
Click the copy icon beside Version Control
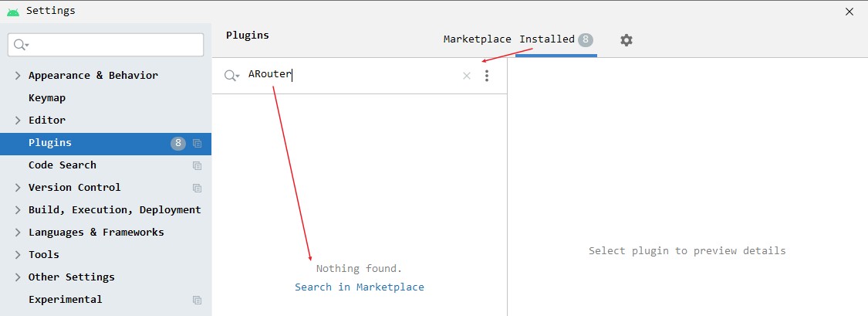coord(198,188)
